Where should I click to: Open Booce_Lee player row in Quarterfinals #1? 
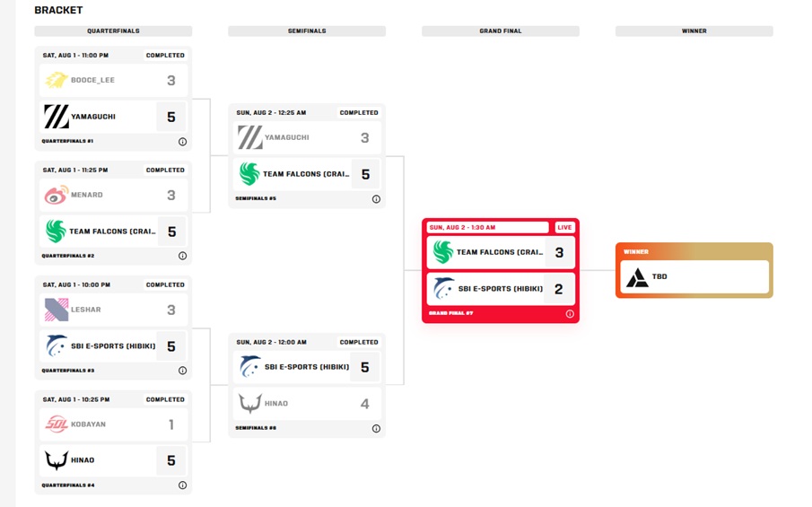113,80
